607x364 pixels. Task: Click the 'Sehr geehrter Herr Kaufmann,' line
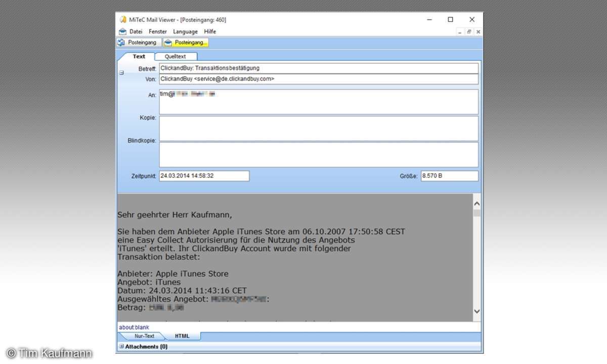pyautogui.click(x=175, y=215)
